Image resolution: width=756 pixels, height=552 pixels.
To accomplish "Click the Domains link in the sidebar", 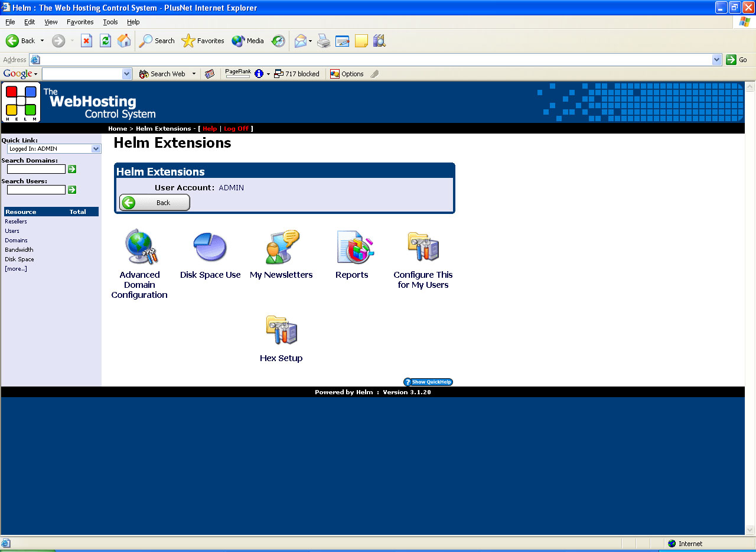I will (16, 241).
